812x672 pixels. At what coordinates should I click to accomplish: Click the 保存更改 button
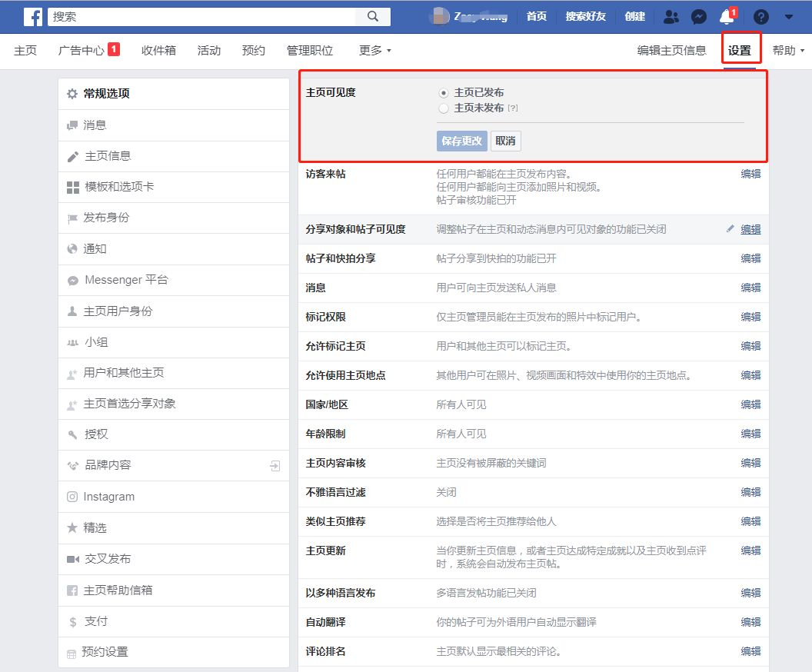point(462,141)
